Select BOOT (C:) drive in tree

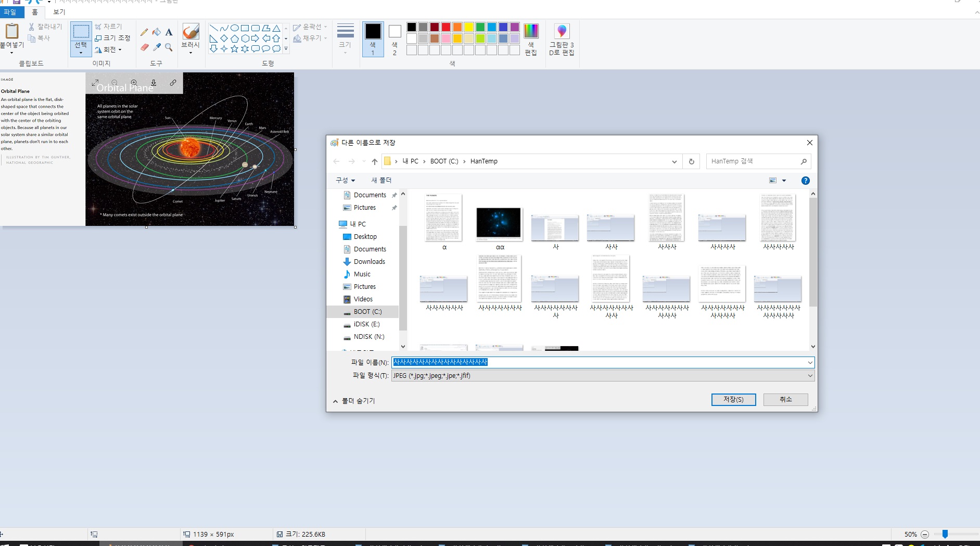[367, 312]
